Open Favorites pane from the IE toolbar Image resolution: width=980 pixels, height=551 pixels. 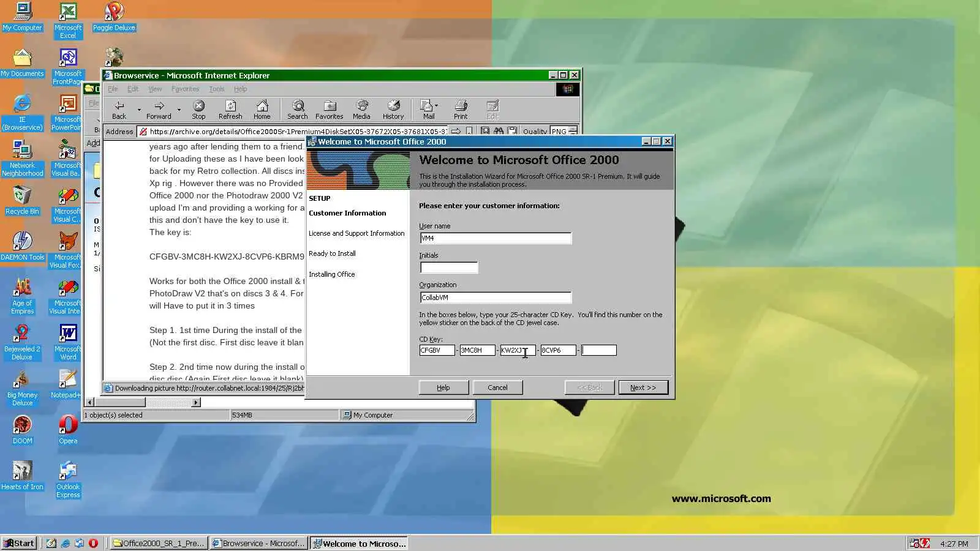[x=330, y=110]
